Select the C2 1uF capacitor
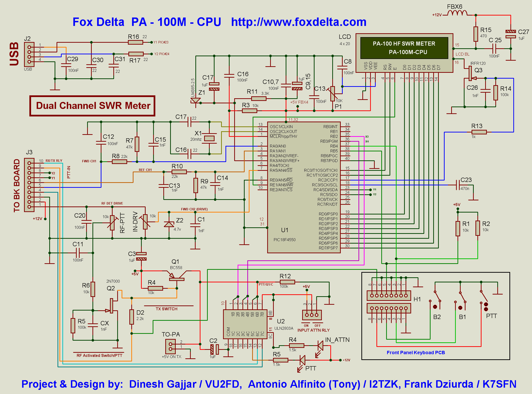Image resolution: width=532 pixels, height=394 pixels. pyautogui.click(x=215, y=349)
